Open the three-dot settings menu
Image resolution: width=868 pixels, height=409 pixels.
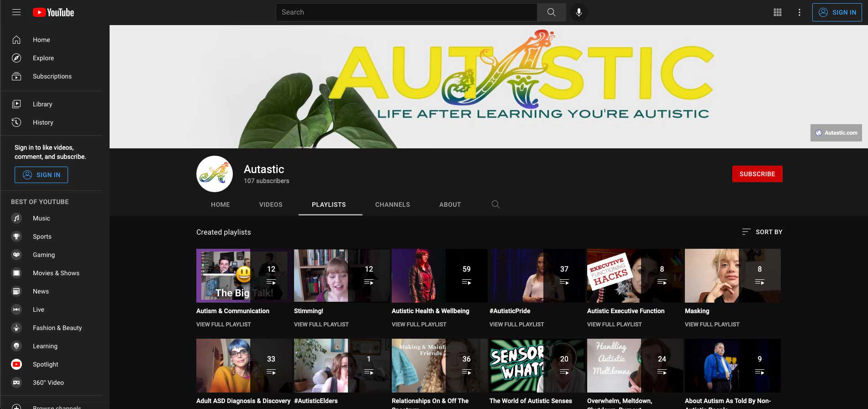800,12
